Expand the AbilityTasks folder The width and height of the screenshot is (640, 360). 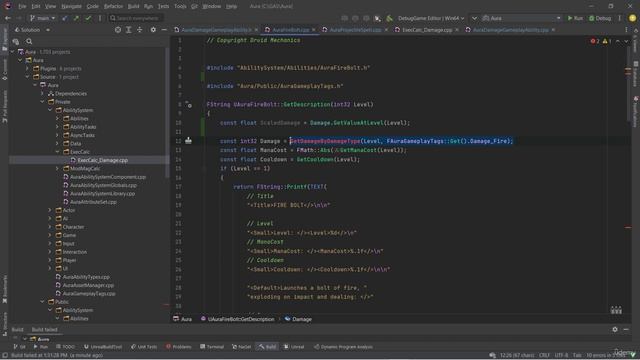(x=58, y=127)
